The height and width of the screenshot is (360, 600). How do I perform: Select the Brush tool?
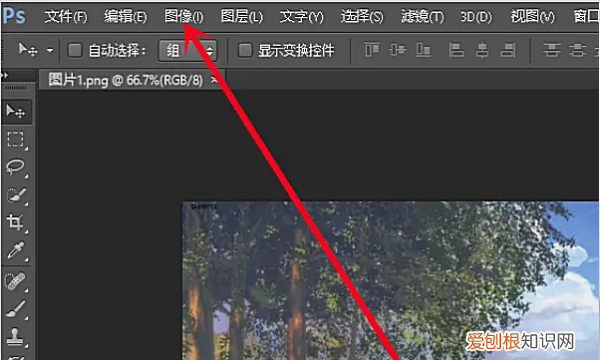point(16,309)
